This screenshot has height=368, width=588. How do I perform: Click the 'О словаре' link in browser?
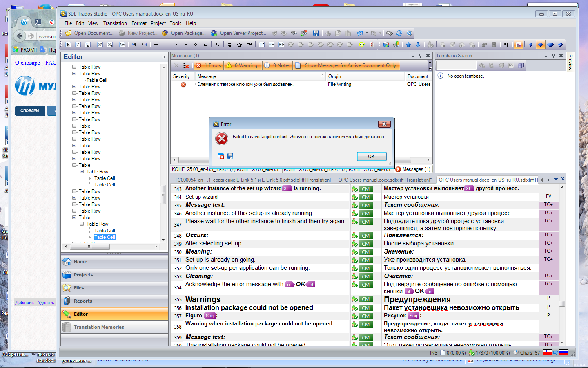[27, 63]
